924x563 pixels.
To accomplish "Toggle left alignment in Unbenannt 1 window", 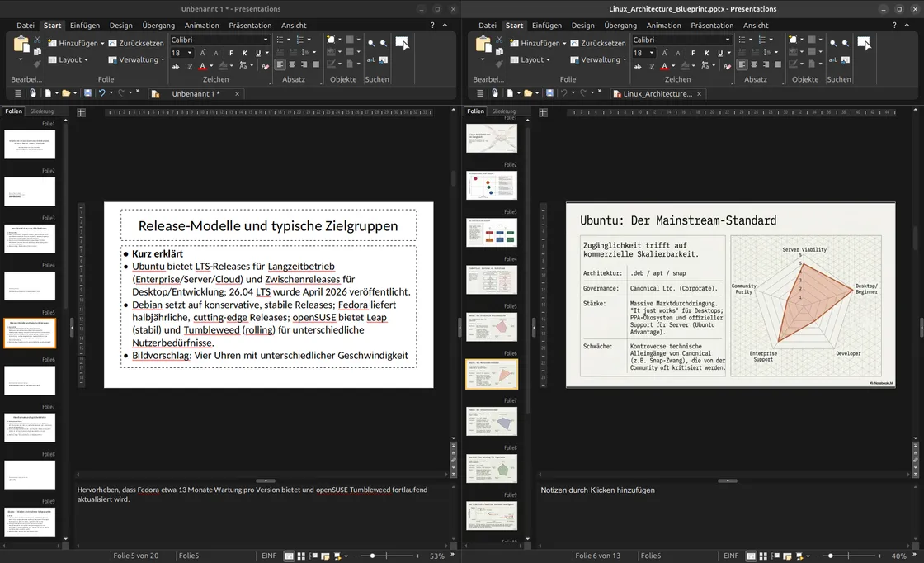I will (280, 65).
